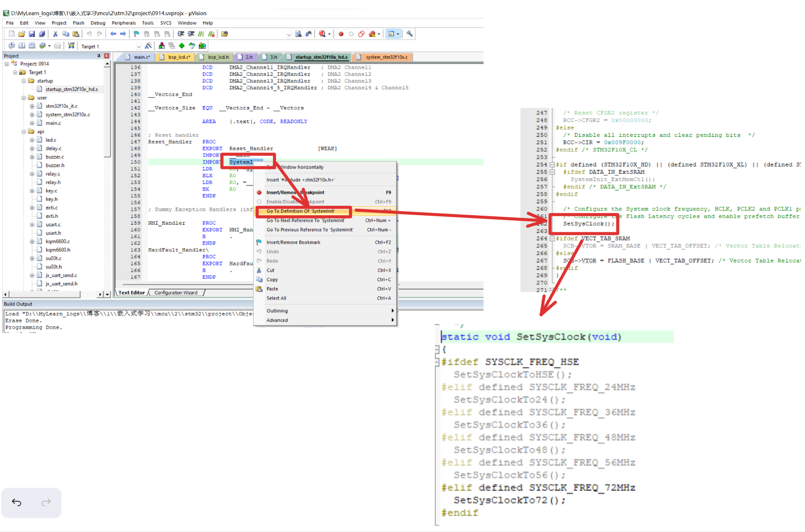Select Insert/Remove Bookmark in context menu
The width and height of the screenshot is (805, 532).
click(x=325, y=243)
